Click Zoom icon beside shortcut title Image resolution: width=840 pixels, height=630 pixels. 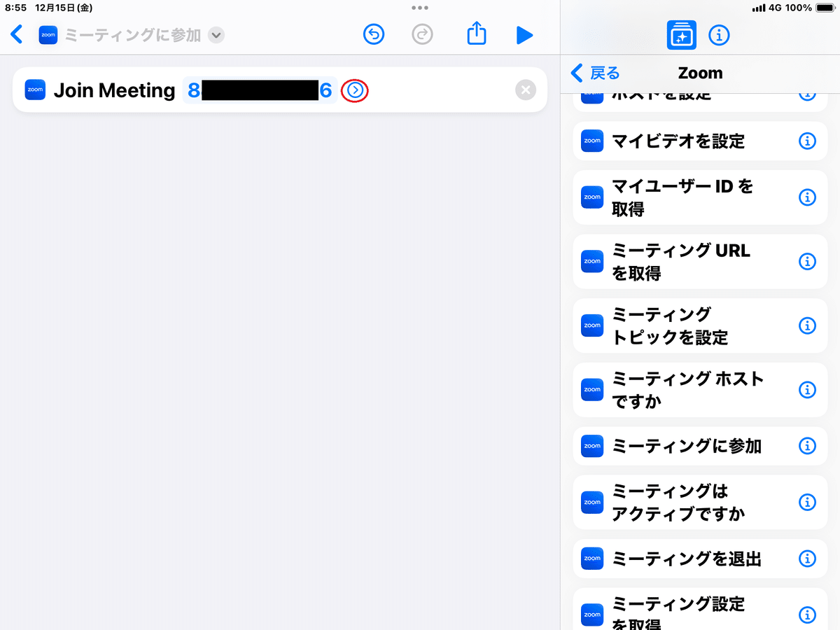click(48, 35)
